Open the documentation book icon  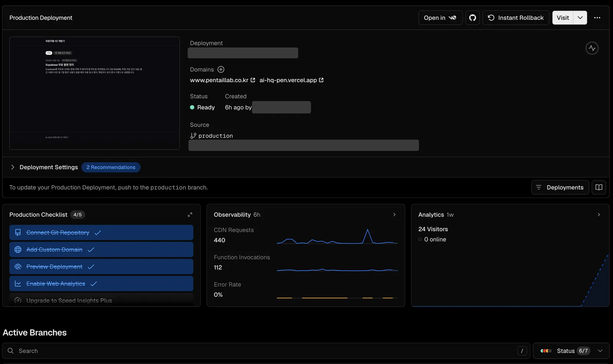point(599,187)
